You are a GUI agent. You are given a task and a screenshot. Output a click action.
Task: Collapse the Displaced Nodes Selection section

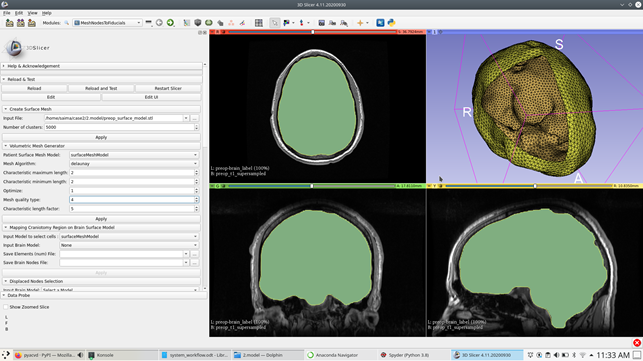[101, 281]
